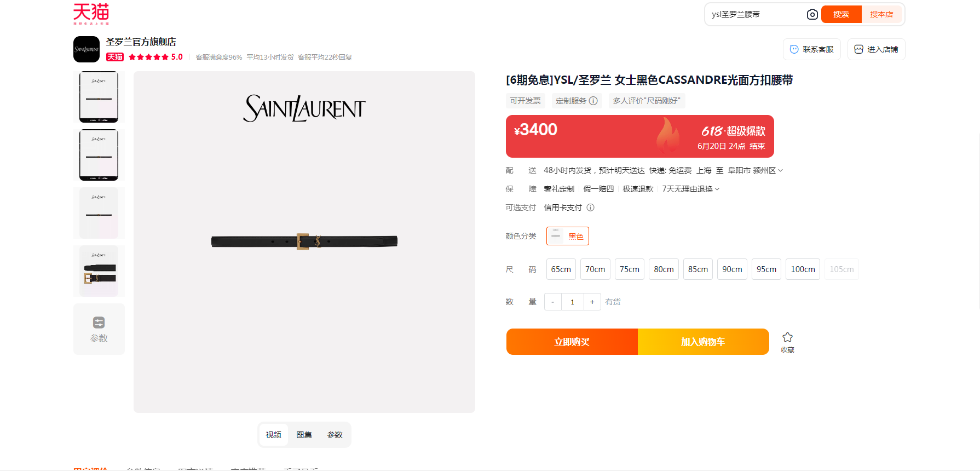Click the orange 搜索 button
Screen dimensions: 980x472
pyautogui.click(x=841, y=14)
